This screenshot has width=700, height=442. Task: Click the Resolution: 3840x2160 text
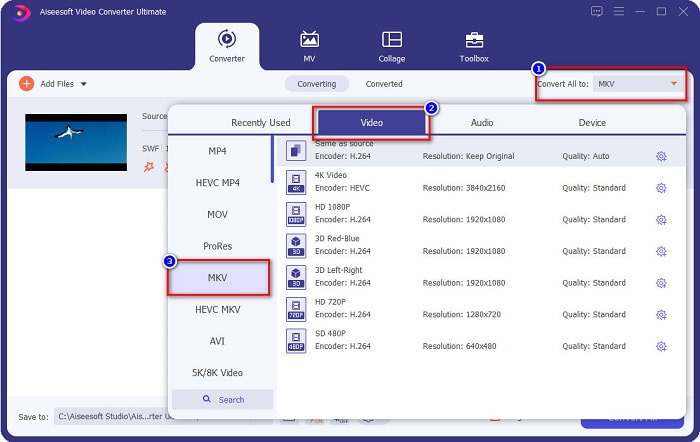464,188
